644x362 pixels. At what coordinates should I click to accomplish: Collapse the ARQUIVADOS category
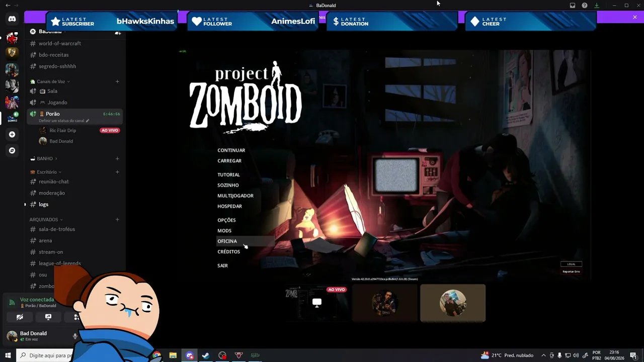coord(46,219)
